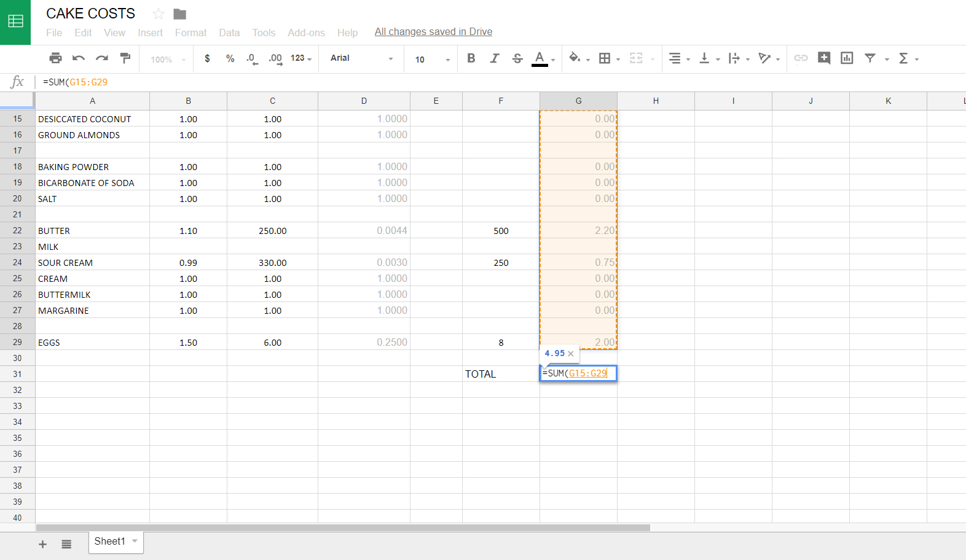Screen dimensions: 966x560
Task: Add a new sheet with plus icon
Action: coord(42,544)
